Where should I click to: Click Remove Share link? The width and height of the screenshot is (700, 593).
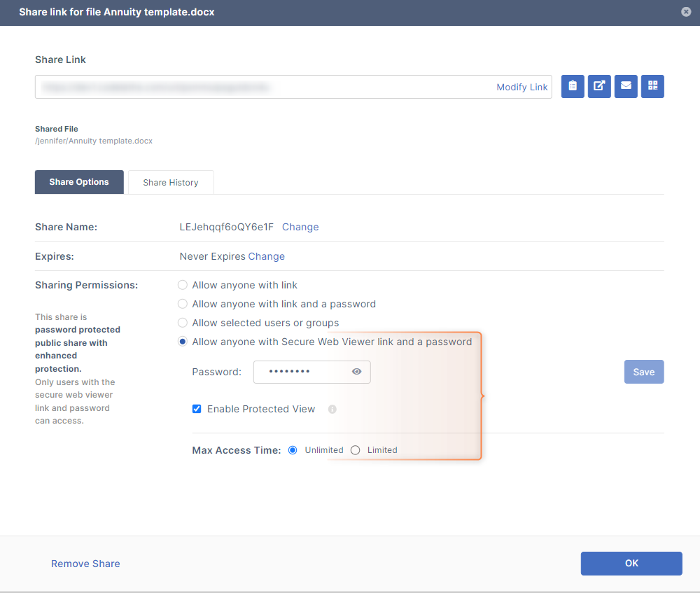pyautogui.click(x=85, y=564)
